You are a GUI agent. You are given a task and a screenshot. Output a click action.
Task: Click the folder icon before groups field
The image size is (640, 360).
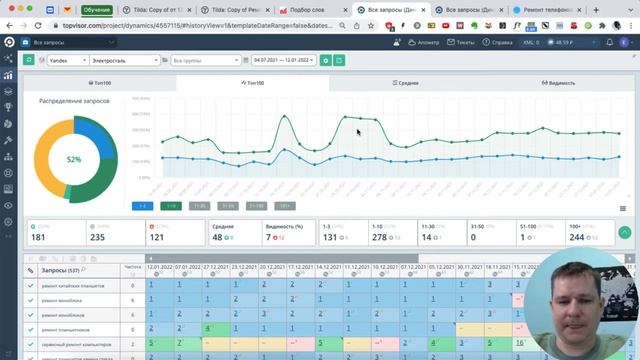[x=165, y=60]
